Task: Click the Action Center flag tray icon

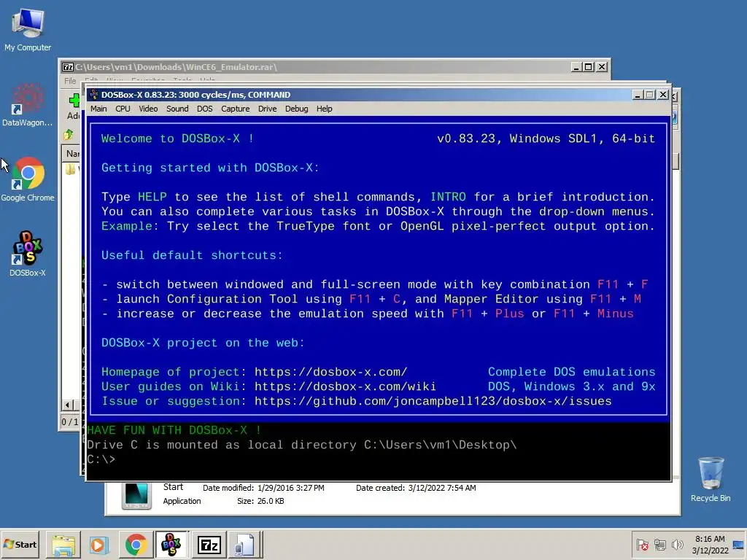Action: pos(642,544)
